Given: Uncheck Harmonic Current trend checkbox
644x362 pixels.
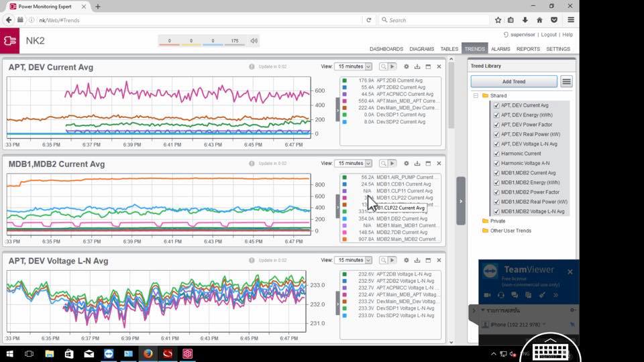Looking at the screenshot, I should point(496,154).
